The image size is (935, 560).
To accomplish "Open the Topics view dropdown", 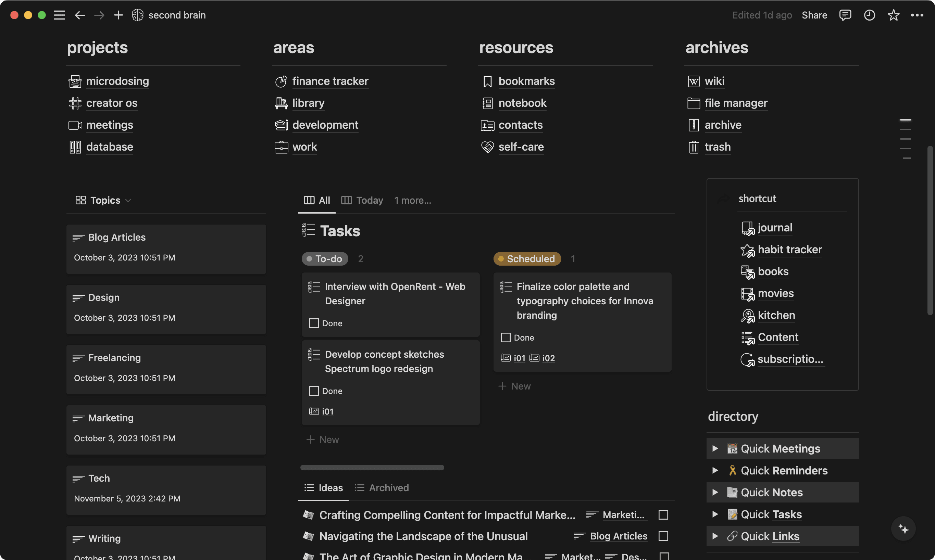I will [103, 200].
